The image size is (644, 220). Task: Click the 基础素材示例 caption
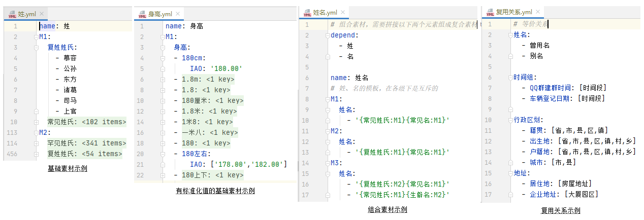click(67, 169)
